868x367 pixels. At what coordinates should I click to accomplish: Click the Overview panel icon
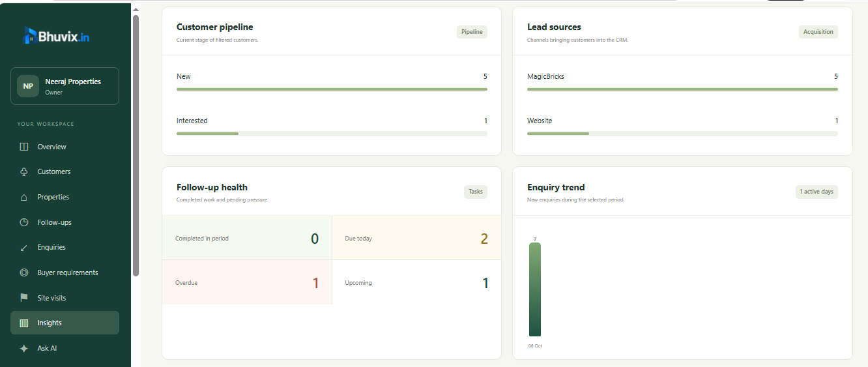(24, 147)
